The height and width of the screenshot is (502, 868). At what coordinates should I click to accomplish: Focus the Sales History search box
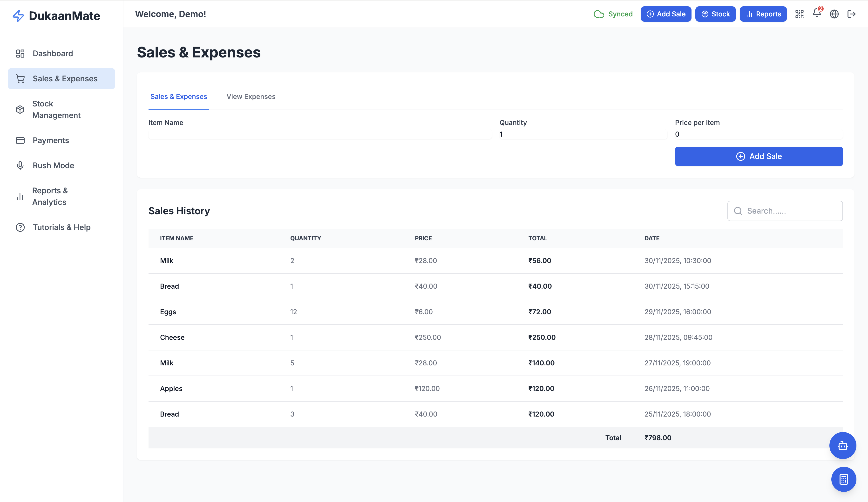785,211
